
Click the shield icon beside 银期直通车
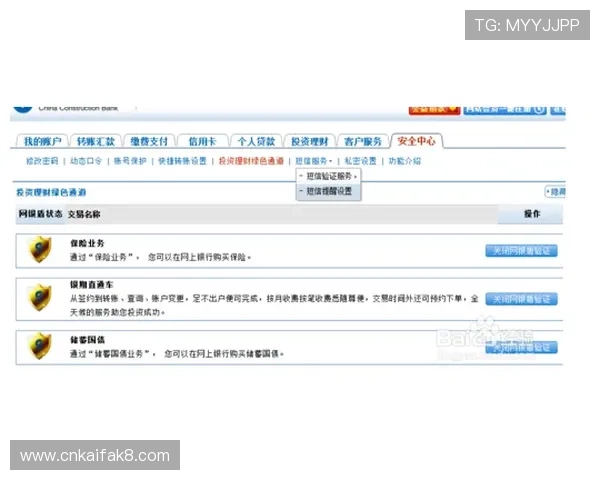[x=39, y=297]
